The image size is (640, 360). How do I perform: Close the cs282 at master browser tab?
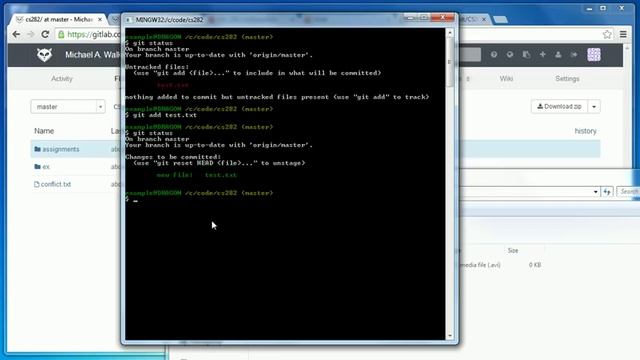(x=100, y=19)
